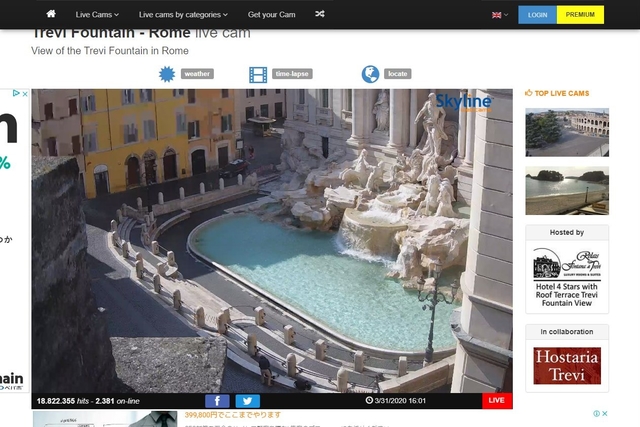Click the clock icon beside the timestamp
The height and width of the screenshot is (427, 640).
point(369,400)
